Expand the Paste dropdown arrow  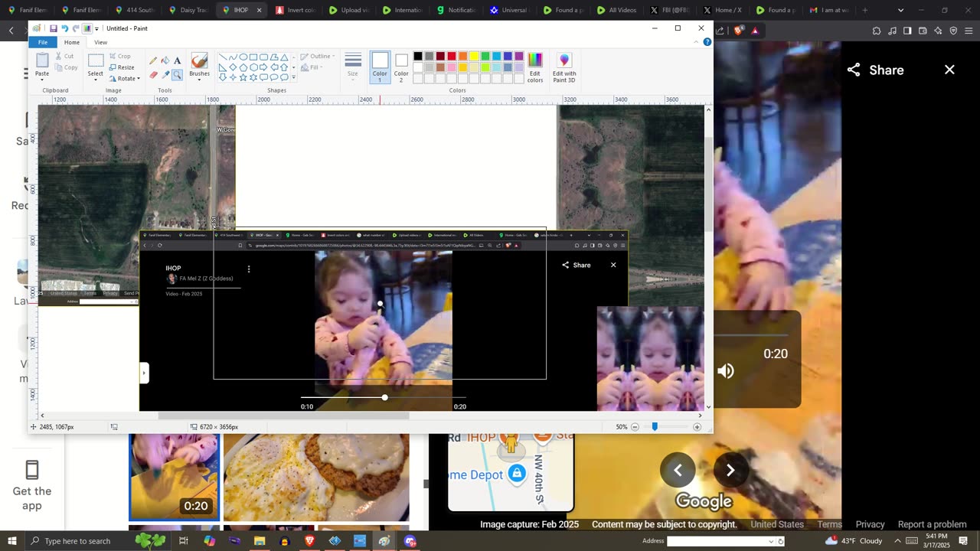coord(42,78)
